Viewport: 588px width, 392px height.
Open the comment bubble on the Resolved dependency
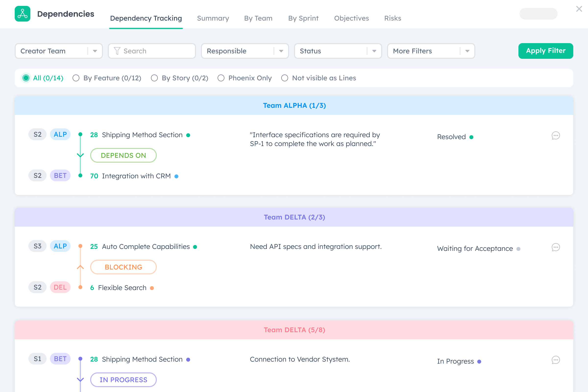pyautogui.click(x=556, y=136)
